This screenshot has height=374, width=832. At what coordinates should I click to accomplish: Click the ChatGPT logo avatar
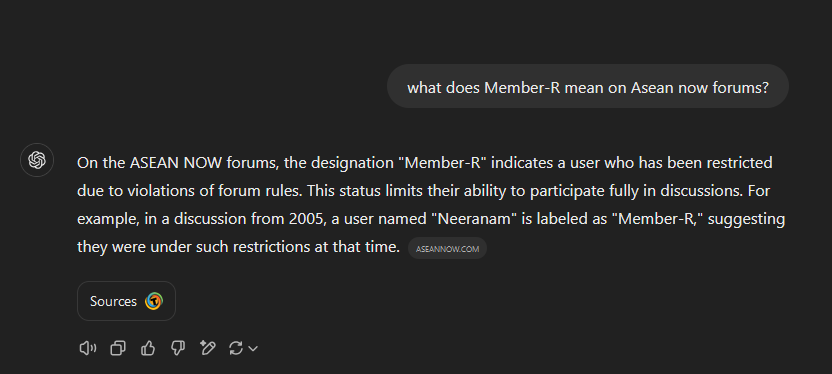(37, 160)
